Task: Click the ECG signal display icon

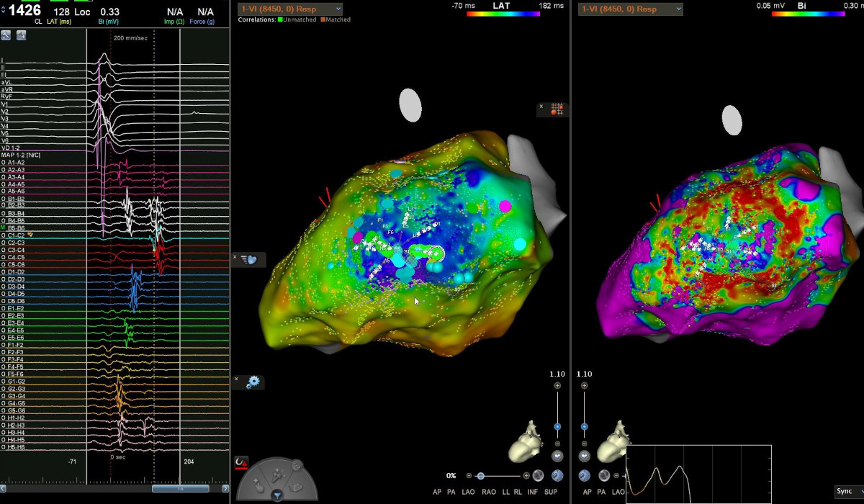Action: [x=21, y=35]
